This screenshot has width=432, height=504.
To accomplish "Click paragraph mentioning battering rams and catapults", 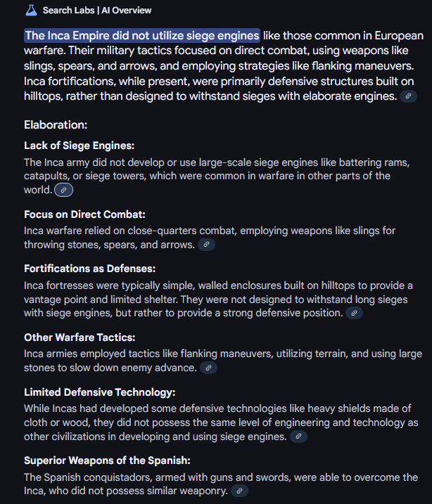I will (x=217, y=176).
